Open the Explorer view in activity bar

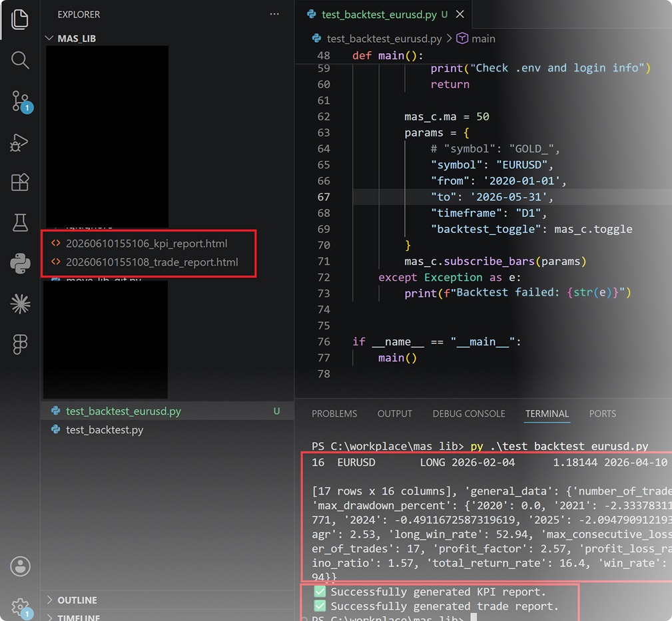coord(20,19)
